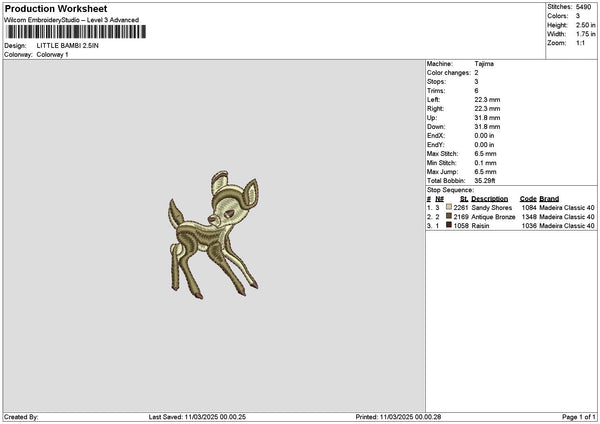600x424 pixels.
Task: Click the Sandy Shores color swatch
Action: tap(449, 207)
